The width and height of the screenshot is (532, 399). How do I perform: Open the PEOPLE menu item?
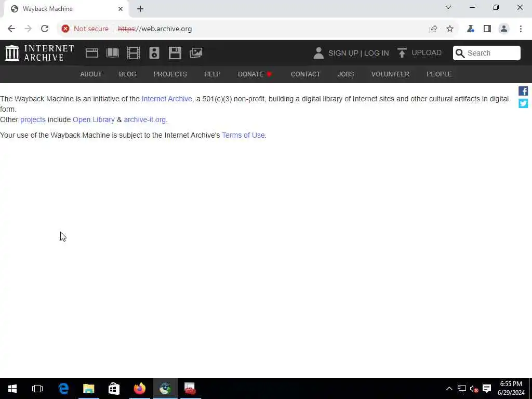[439, 74]
